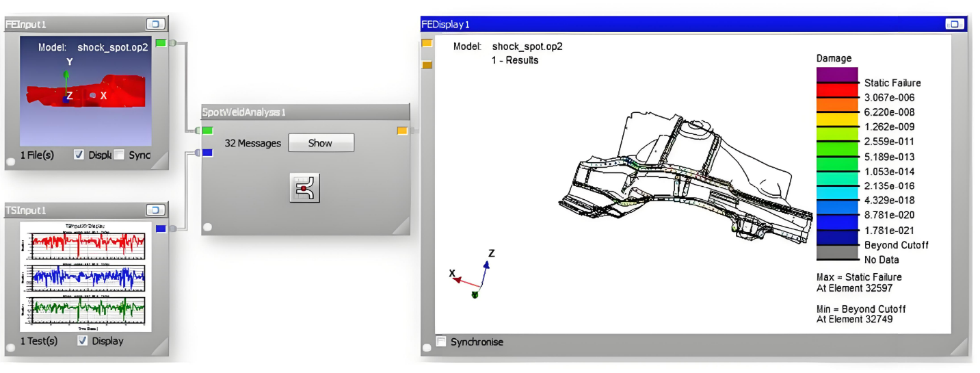
Task: Click the red shock_spot model preview
Action: coord(85,91)
